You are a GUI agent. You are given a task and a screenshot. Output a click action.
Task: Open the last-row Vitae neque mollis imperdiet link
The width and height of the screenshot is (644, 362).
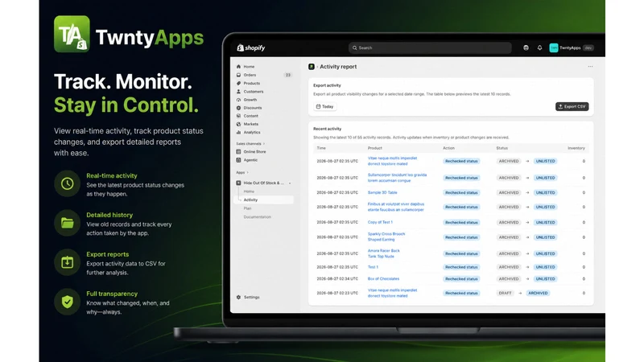[392, 293]
